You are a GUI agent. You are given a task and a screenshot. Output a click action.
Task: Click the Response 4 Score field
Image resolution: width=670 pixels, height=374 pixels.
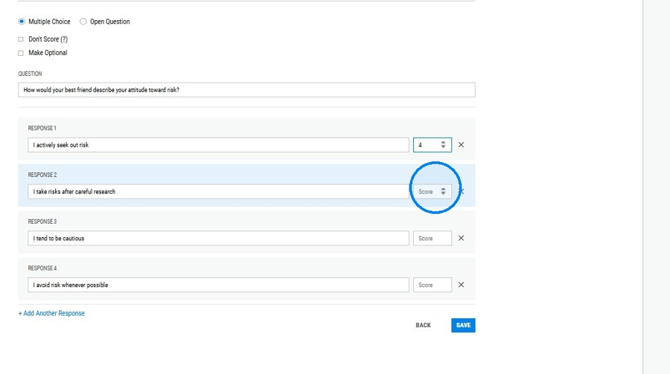pyautogui.click(x=432, y=285)
